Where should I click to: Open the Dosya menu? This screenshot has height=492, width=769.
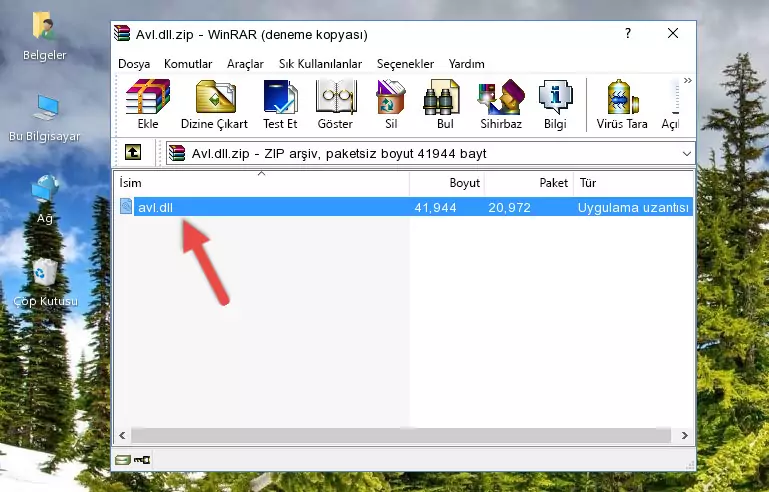click(134, 64)
